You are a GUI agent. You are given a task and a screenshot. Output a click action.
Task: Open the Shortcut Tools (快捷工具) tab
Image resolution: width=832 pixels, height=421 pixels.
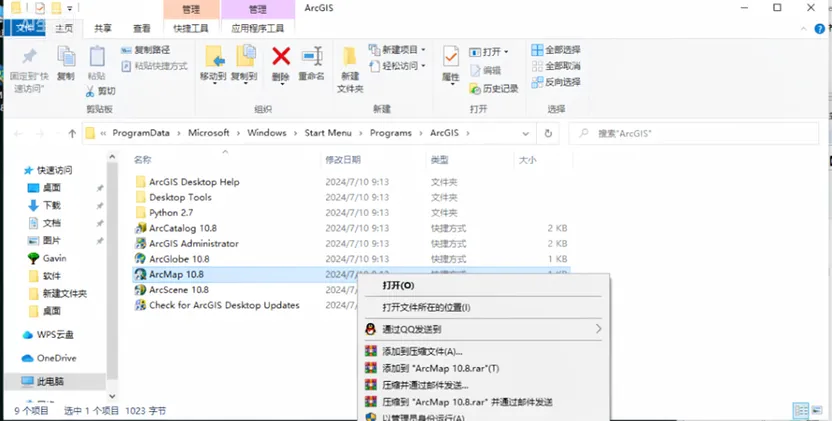coord(191,29)
